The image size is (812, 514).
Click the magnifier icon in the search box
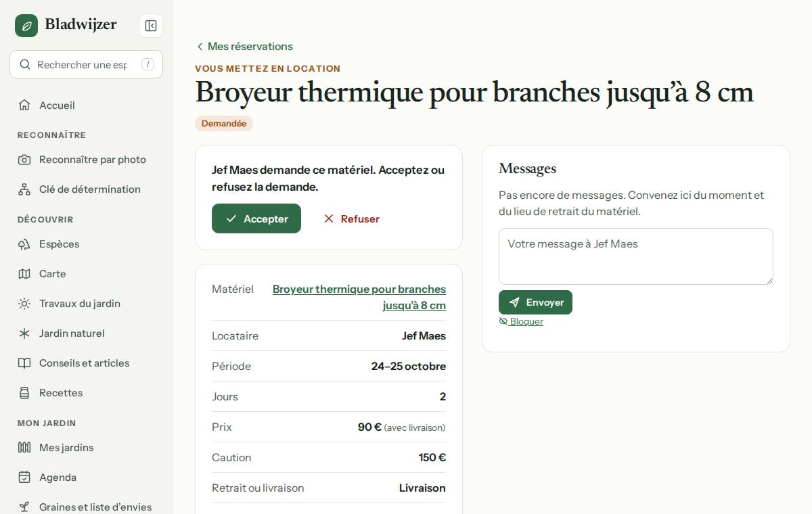(25, 64)
